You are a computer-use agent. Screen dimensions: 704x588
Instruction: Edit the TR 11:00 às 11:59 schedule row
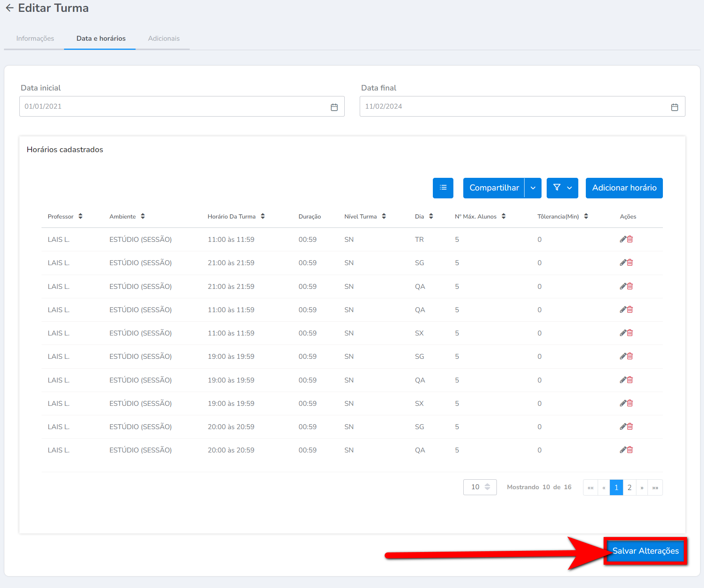(x=623, y=239)
